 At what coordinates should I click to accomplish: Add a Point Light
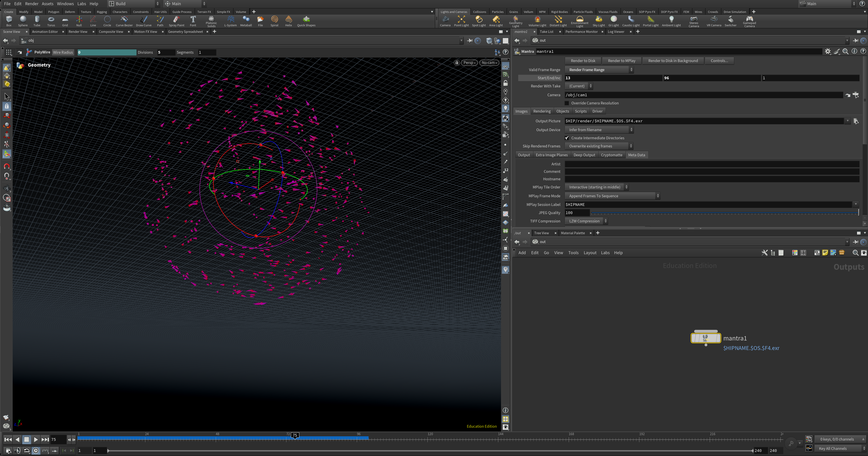[x=461, y=21]
